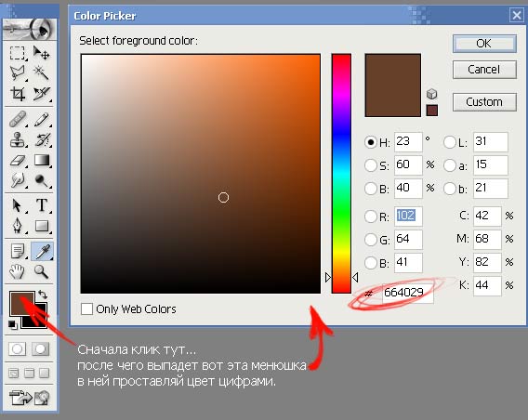This screenshot has height=420, width=528.
Task: Click the G field showing 64
Action: 408,240
